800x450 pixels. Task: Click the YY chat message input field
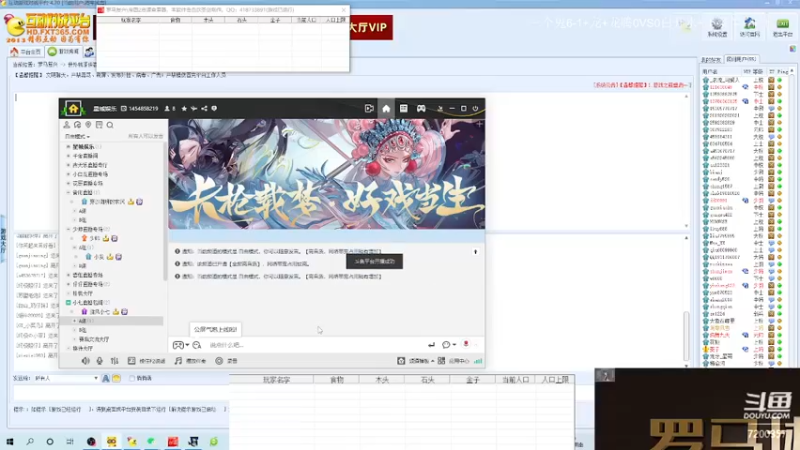pyautogui.click(x=314, y=345)
